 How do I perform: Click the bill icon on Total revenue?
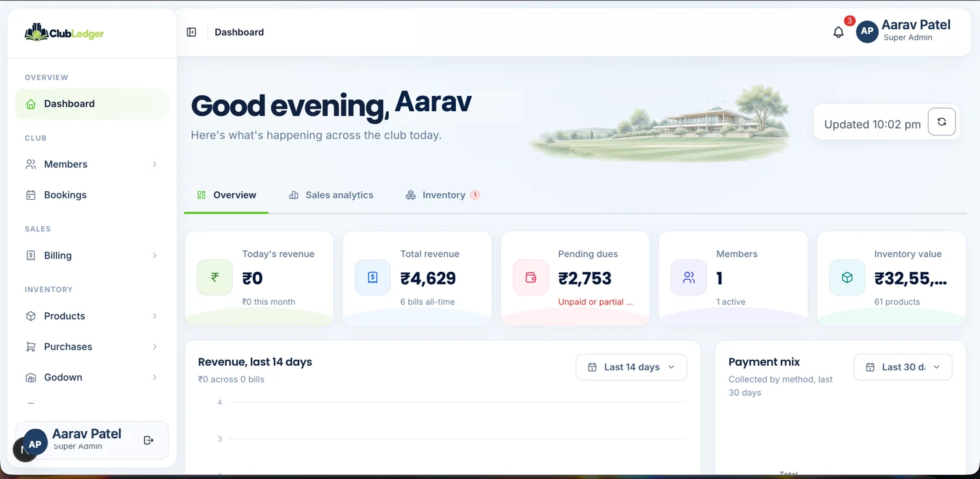click(373, 278)
